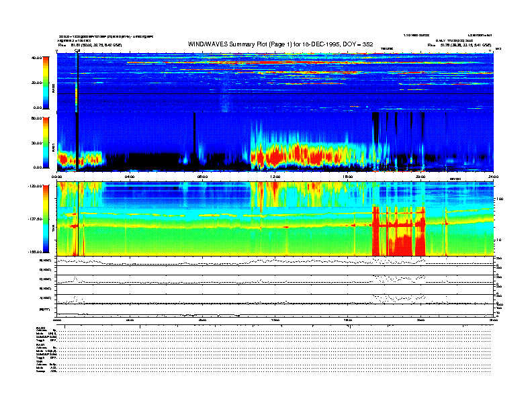The height and width of the screenshot is (411, 532).
Task: Click 04:00 tick label under RAD1 panel
Action: point(130,177)
